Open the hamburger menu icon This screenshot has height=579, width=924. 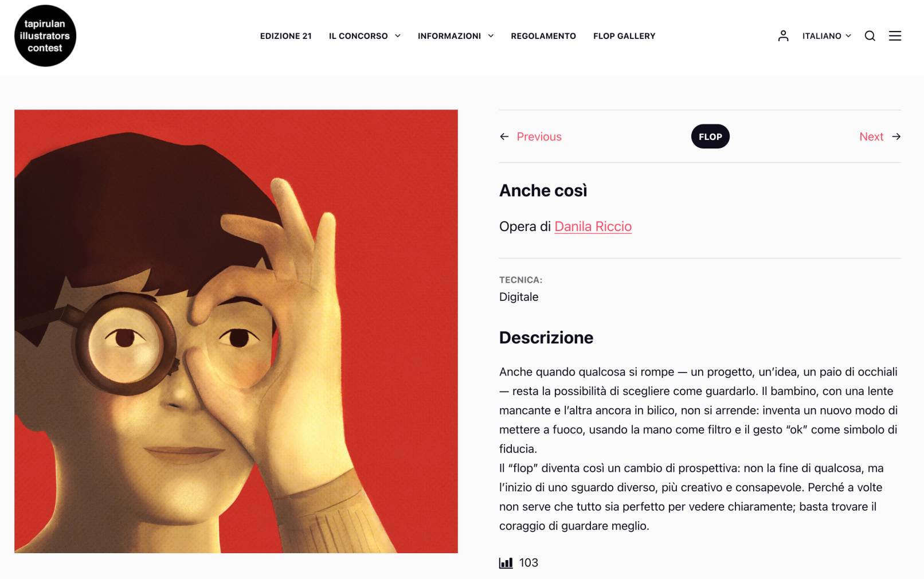pos(895,36)
